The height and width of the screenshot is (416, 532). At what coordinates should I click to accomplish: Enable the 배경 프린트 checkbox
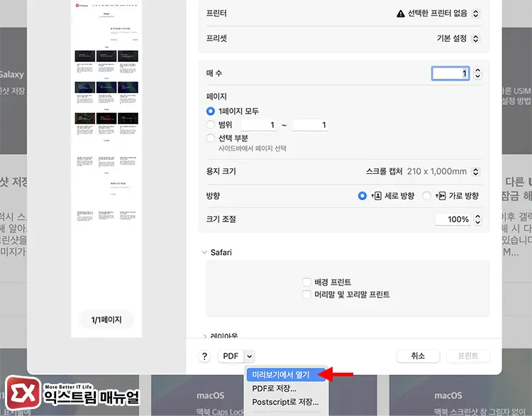(306, 283)
